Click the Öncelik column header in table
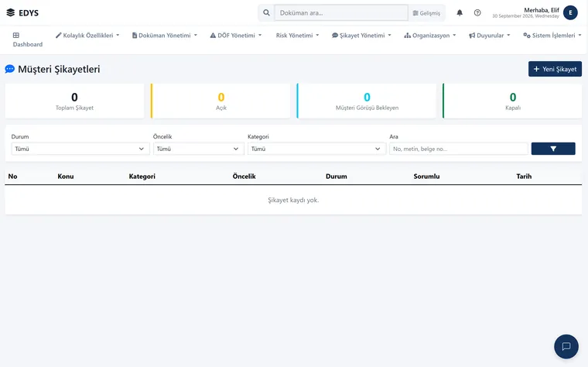This screenshot has height=367, width=588. [x=244, y=177]
